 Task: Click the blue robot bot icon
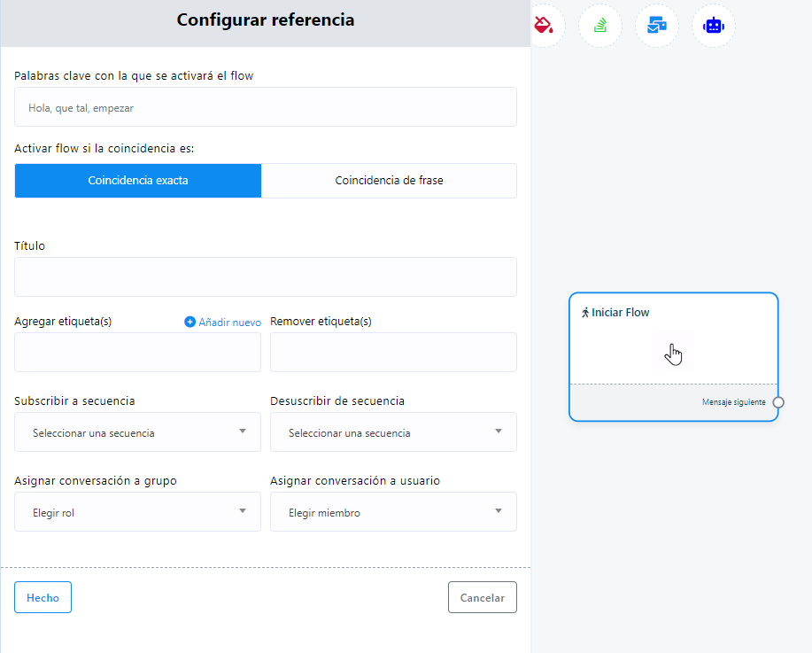point(714,26)
